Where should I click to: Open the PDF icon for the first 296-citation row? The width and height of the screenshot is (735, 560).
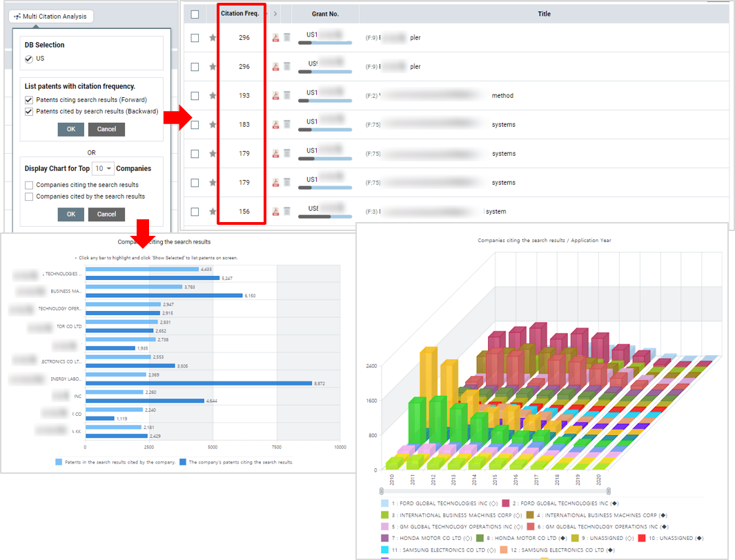pyautogui.click(x=275, y=38)
